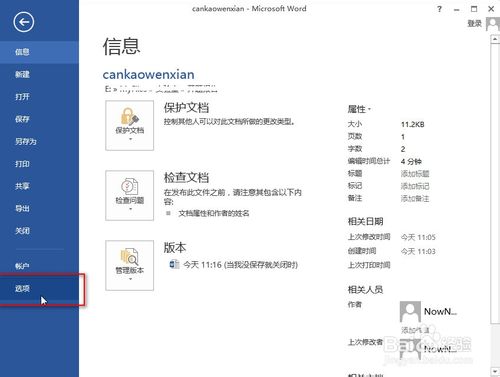Screen dimensions: 500x377
Task: Click the user account picture icon
Action: click(493, 24)
